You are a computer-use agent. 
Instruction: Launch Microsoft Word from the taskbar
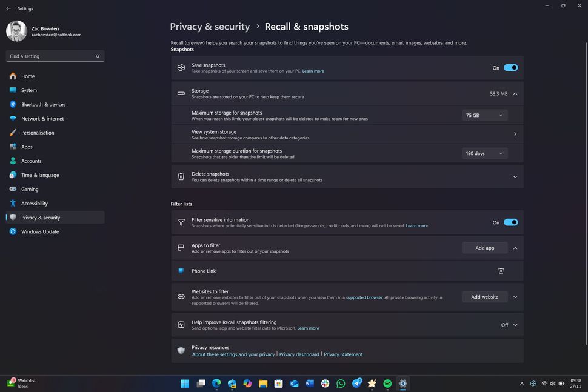pyautogui.click(x=309, y=384)
